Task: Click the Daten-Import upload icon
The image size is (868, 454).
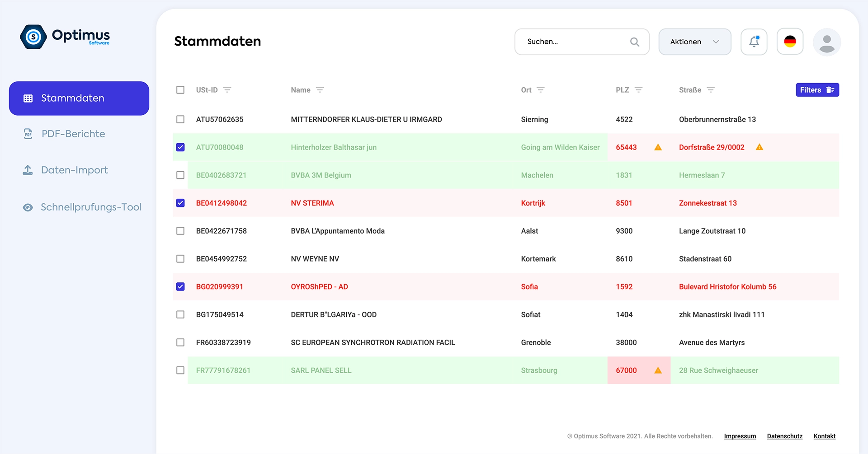Action: tap(28, 170)
